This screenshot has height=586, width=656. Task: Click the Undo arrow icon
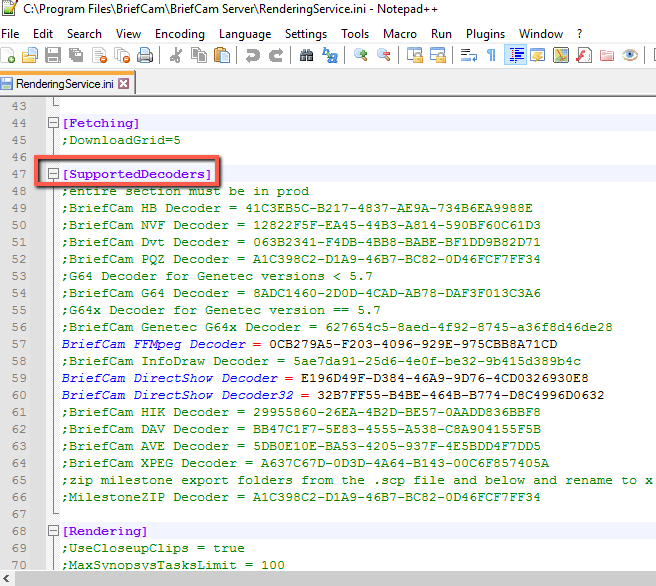point(252,55)
